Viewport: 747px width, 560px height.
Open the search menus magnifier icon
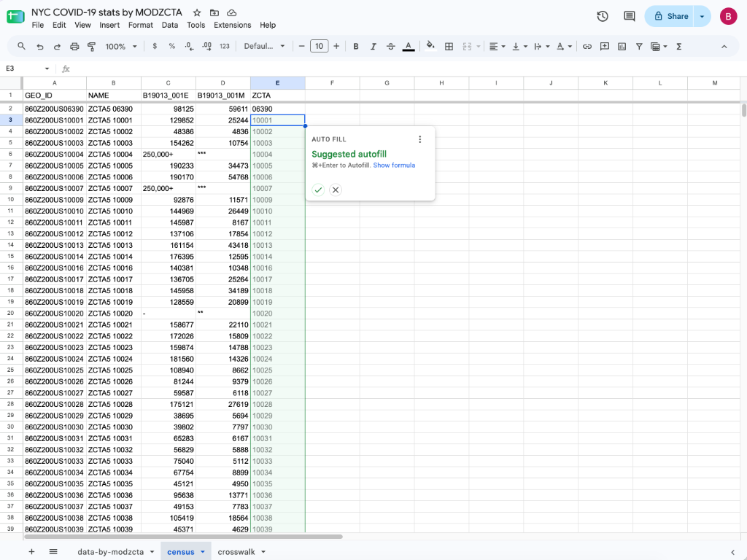pos(21,46)
